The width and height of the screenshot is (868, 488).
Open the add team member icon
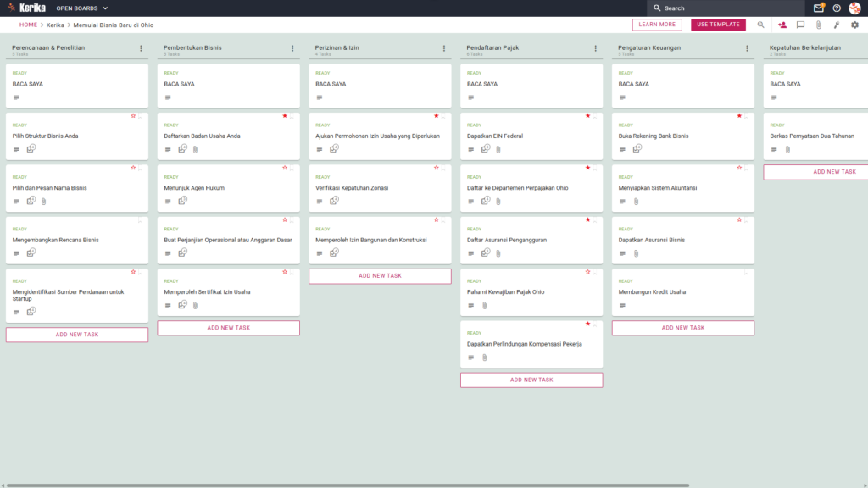click(782, 25)
